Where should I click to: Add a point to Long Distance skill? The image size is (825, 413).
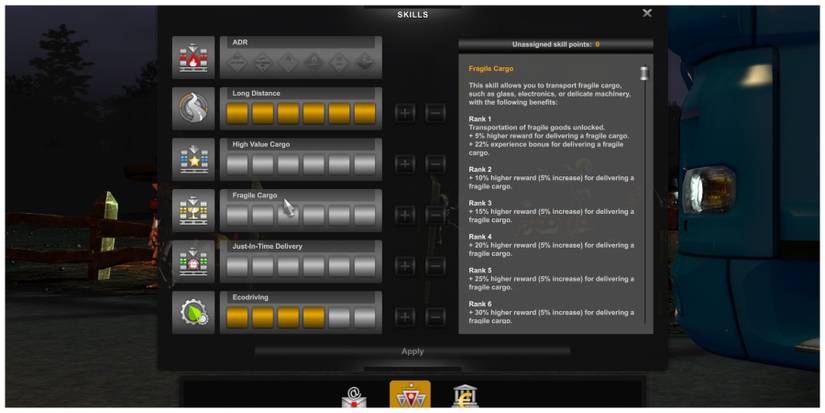(405, 113)
